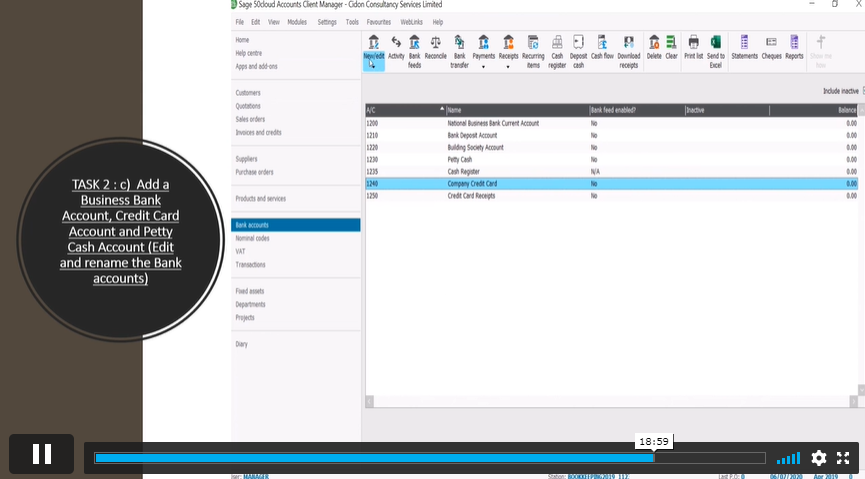The width and height of the screenshot is (865, 479).
Task: Open the Bank transfer tool
Action: [460, 42]
